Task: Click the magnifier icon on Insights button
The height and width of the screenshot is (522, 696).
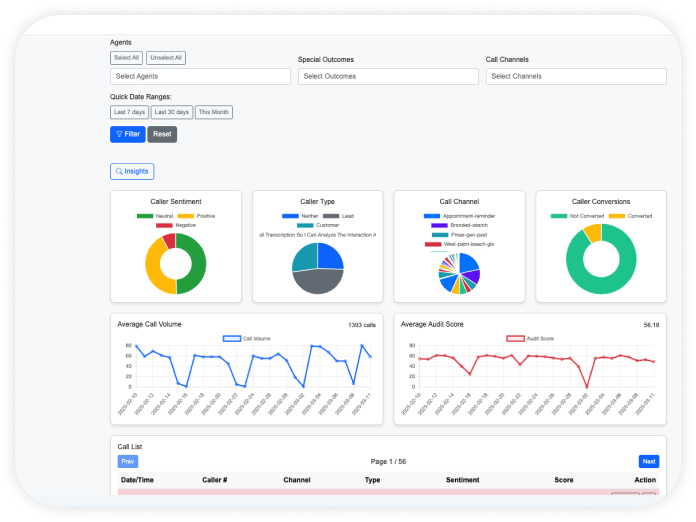Action: 120,172
